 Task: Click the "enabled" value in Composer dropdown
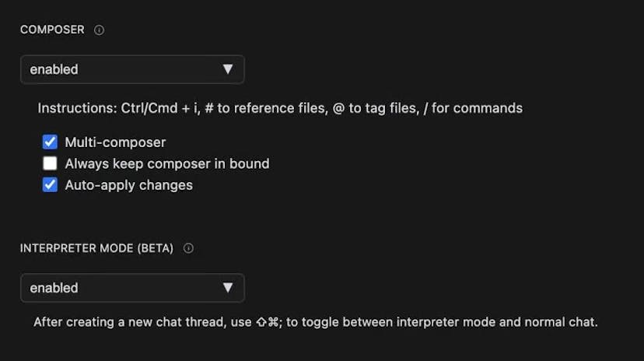pyautogui.click(x=54, y=69)
